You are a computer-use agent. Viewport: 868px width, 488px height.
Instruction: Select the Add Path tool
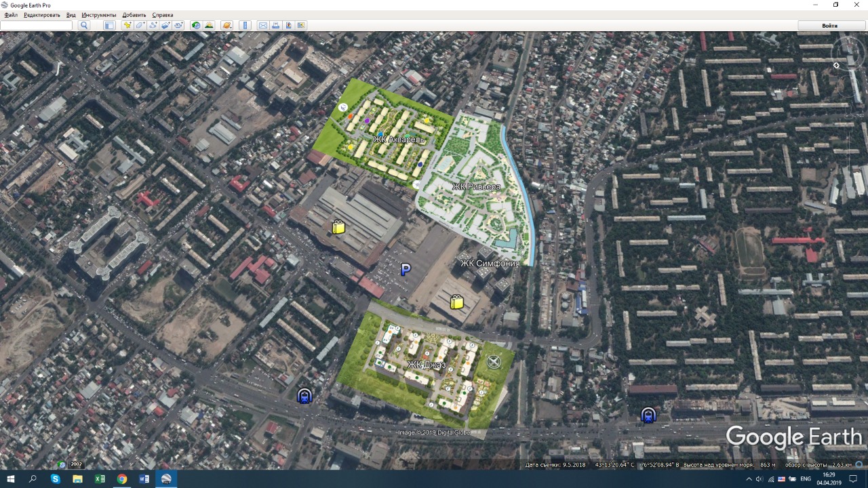point(153,25)
